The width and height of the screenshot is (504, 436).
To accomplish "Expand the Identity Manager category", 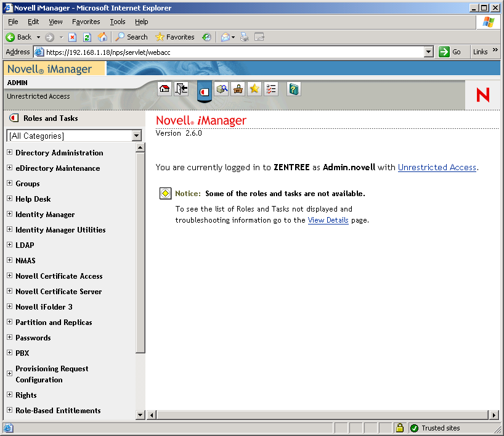I will (x=9, y=214).
